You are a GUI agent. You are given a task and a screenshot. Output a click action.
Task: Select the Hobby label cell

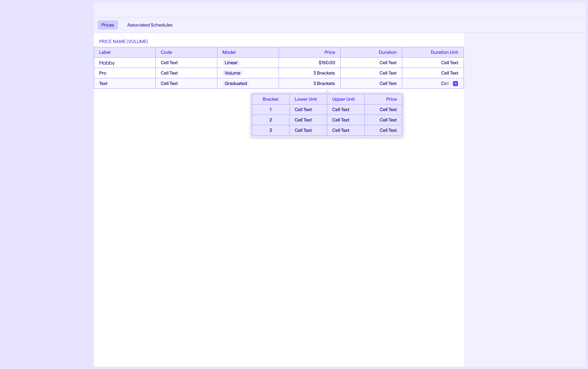tap(107, 63)
